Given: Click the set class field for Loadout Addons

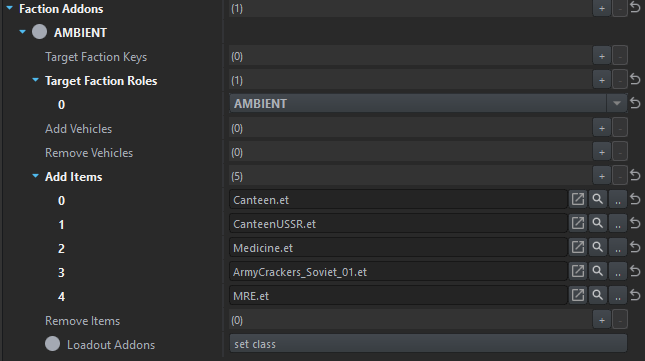Looking at the screenshot, I should click(428, 344).
